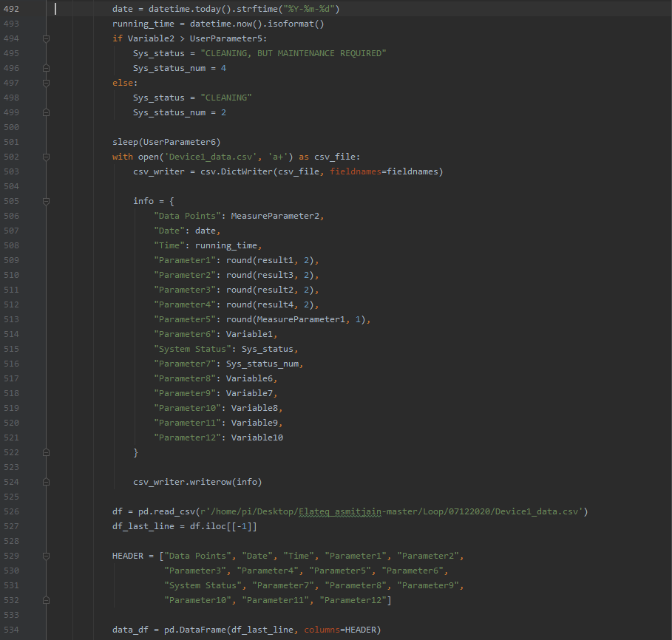Click "Parameter3" on line 530
672x640 pixels.
click(x=195, y=571)
